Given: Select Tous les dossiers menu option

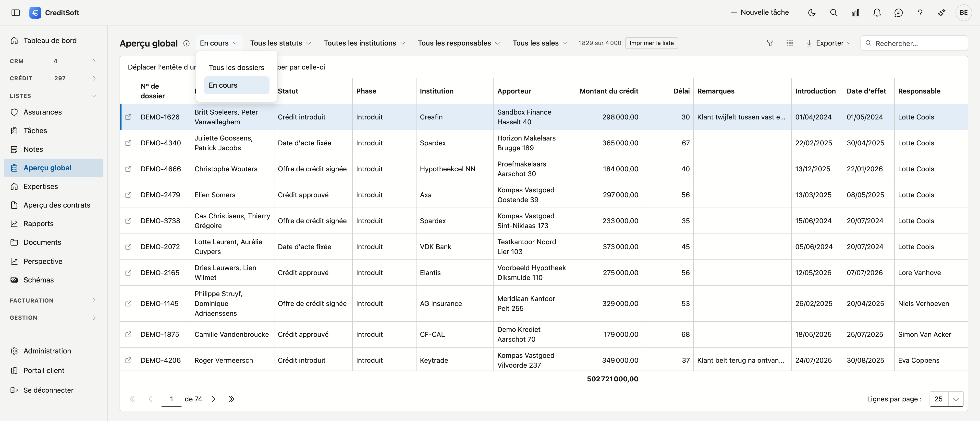Looking at the screenshot, I should [x=236, y=67].
